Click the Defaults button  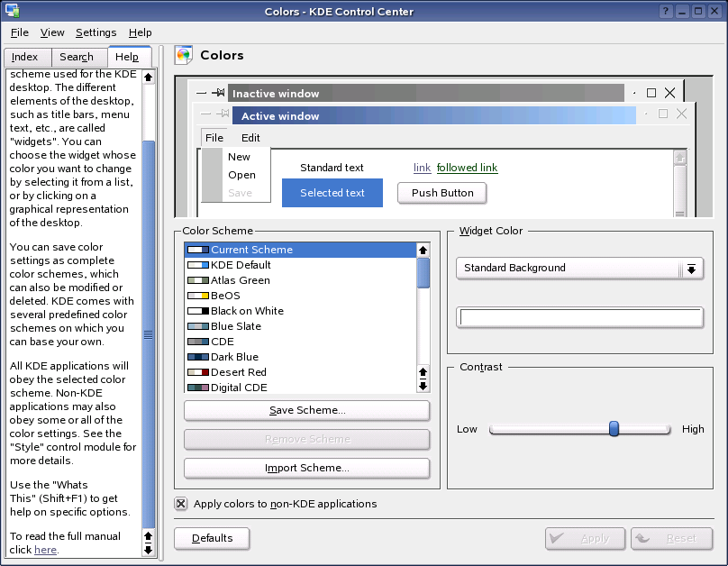[212, 538]
